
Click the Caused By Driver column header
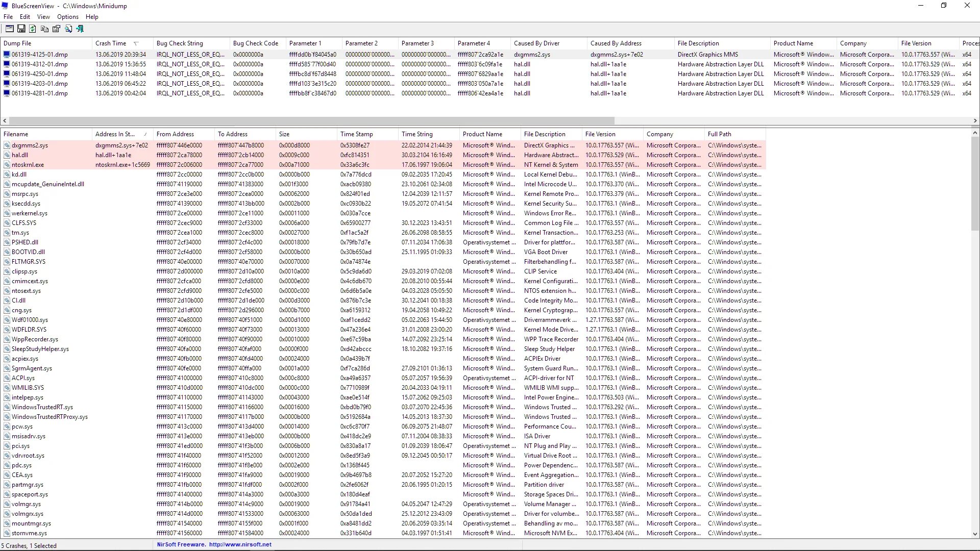(536, 43)
